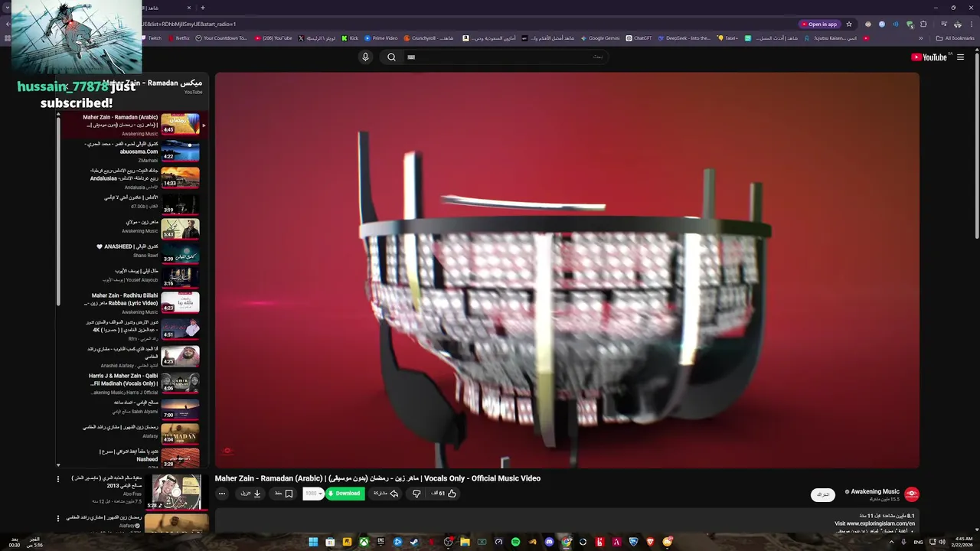Focus the YouTube search input field
Viewport: 980px width, 551px height.
(505, 57)
